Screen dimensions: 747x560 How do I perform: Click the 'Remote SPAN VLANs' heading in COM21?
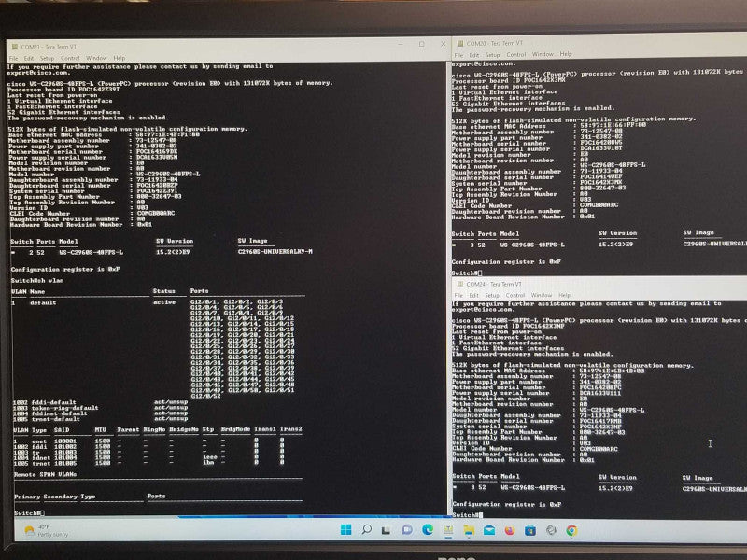coord(45,475)
